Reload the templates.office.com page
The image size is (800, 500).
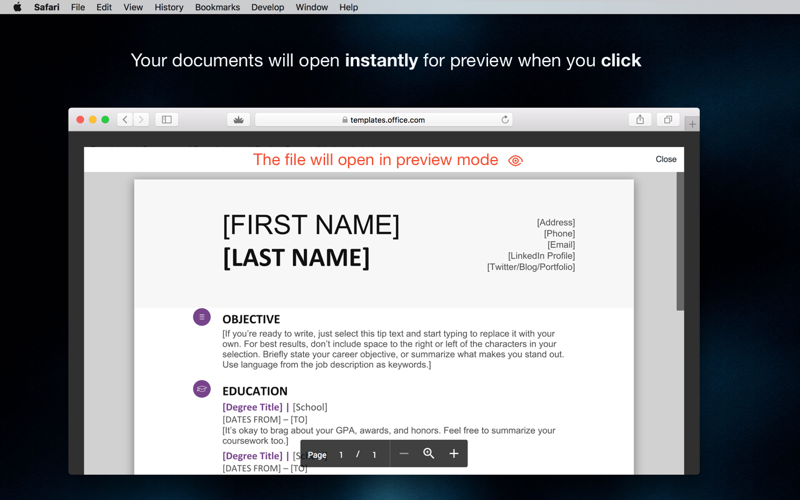pos(505,120)
